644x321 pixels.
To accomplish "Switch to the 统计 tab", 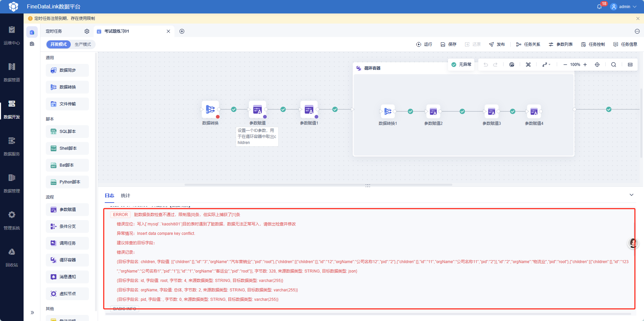I will (125, 195).
